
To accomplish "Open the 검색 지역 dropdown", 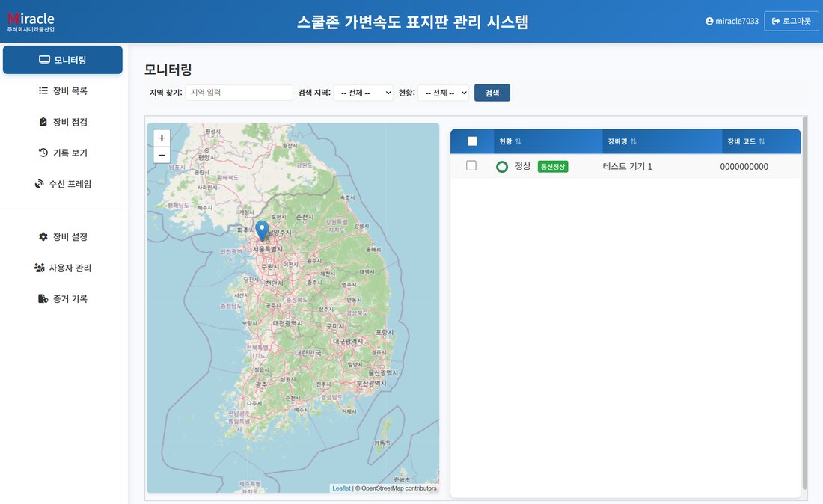I will (x=363, y=93).
